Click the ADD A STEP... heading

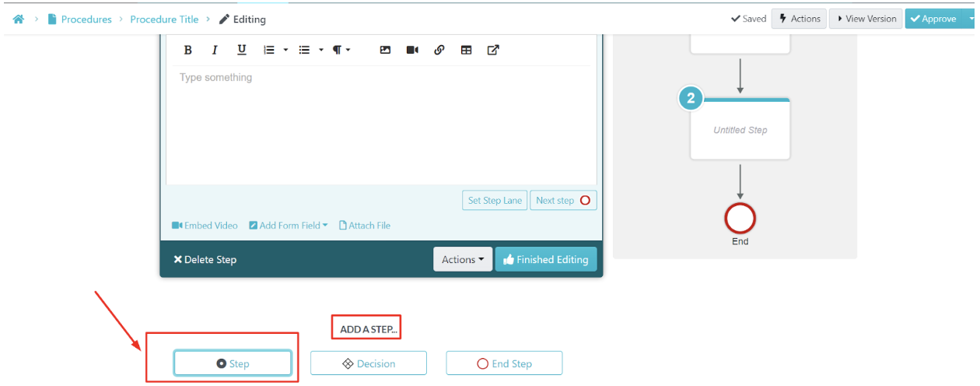[x=369, y=329]
